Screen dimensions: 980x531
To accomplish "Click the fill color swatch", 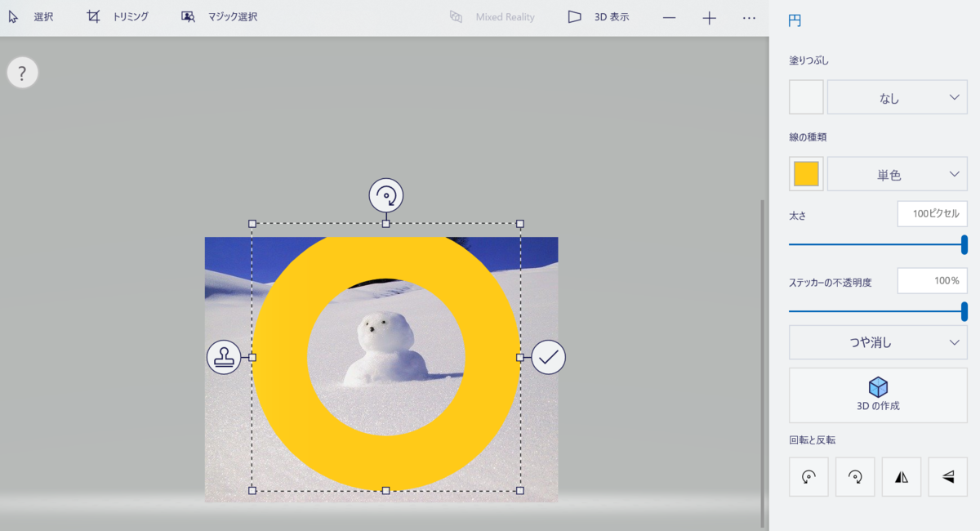I will pyautogui.click(x=806, y=97).
